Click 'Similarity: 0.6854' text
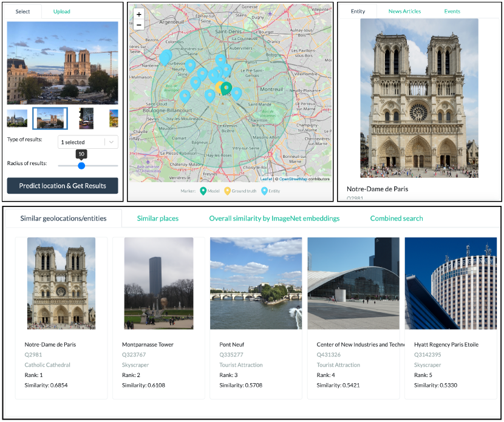 point(46,385)
